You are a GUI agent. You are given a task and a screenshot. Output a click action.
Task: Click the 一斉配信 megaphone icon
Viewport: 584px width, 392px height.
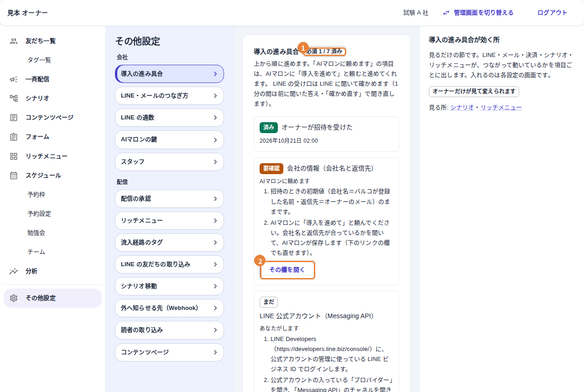14,79
